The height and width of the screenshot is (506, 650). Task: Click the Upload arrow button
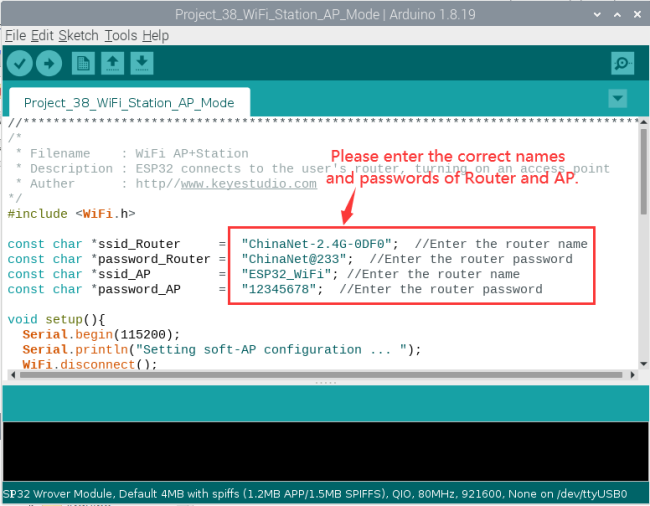49,63
